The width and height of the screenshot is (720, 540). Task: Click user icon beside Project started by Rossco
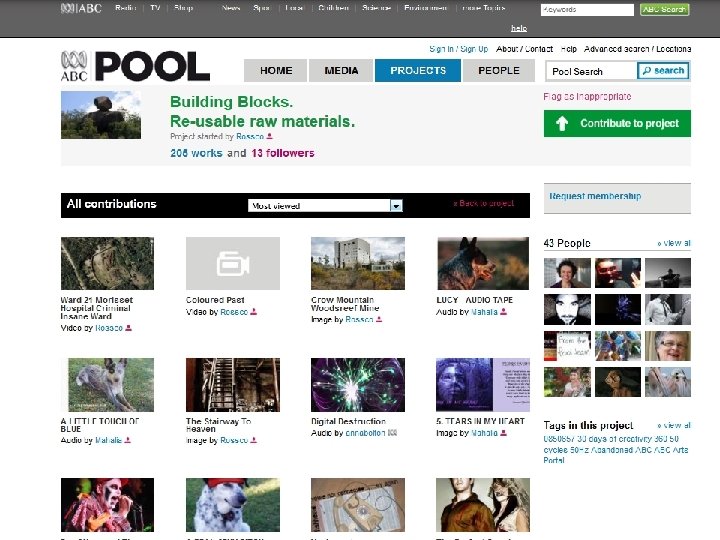point(270,136)
